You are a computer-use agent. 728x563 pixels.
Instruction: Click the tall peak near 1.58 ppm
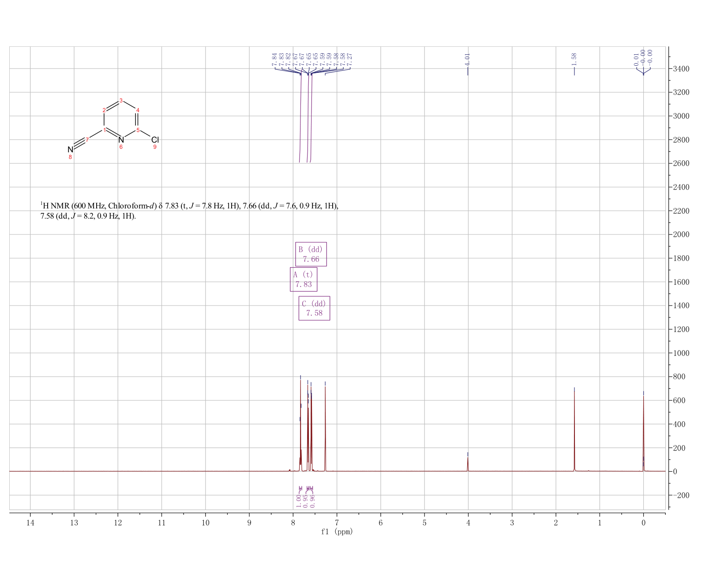coord(574,431)
